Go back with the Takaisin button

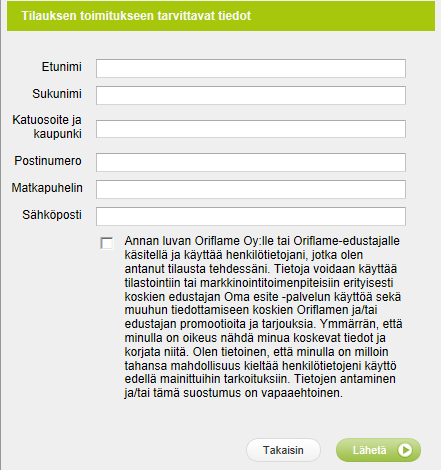tap(283, 450)
